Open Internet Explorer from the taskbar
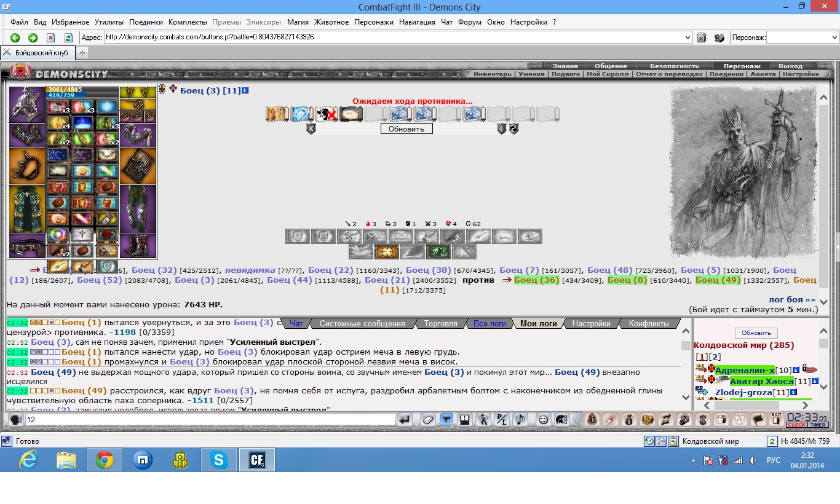Image resolution: width=840 pixels, height=504 pixels. 28,460
